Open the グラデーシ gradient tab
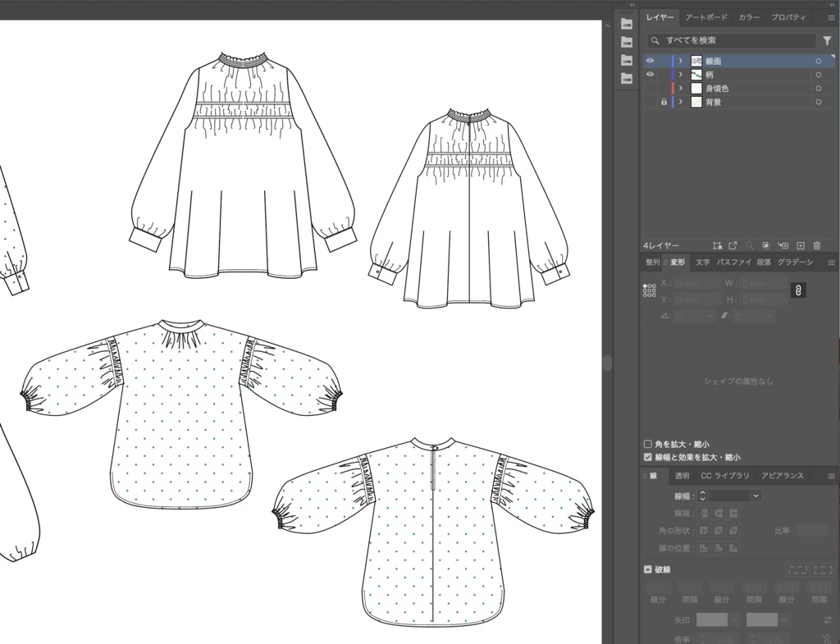Image resolution: width=840 pixels, height=644 pixels. click(x=795, y=263)
